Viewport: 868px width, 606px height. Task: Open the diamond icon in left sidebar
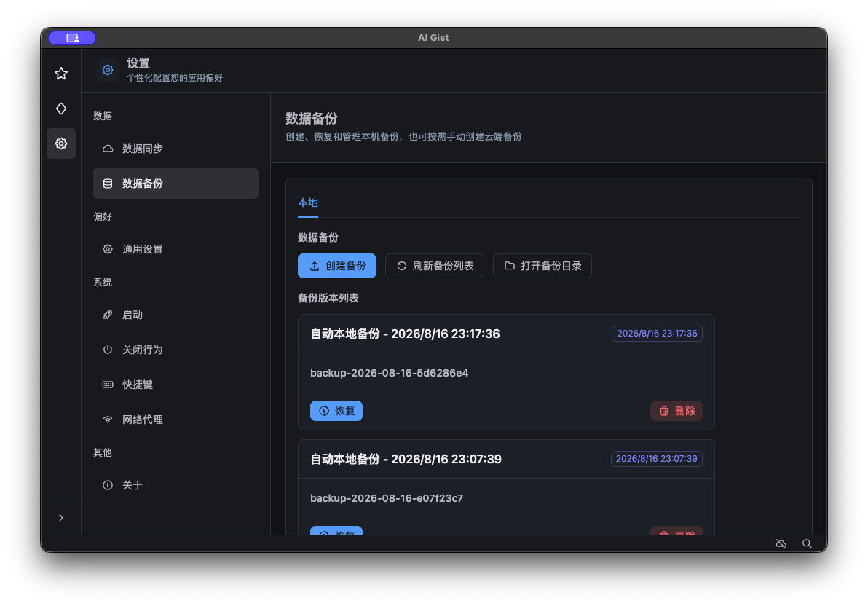click(x=61, y=109)
